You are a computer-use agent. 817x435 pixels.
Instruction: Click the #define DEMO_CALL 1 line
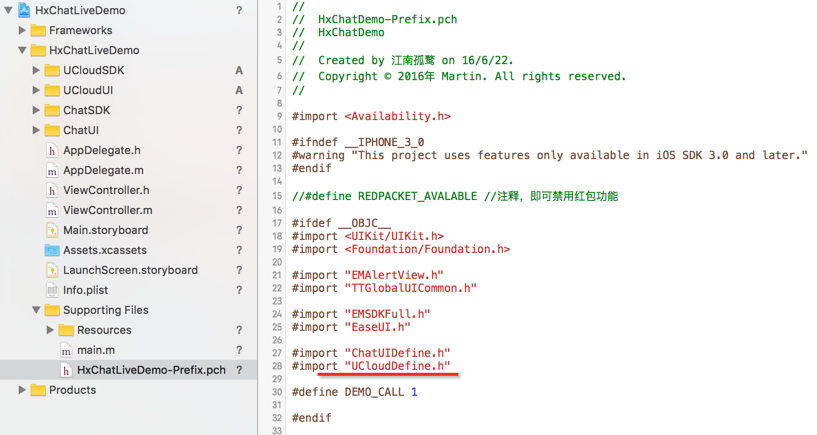coord(354,392)
